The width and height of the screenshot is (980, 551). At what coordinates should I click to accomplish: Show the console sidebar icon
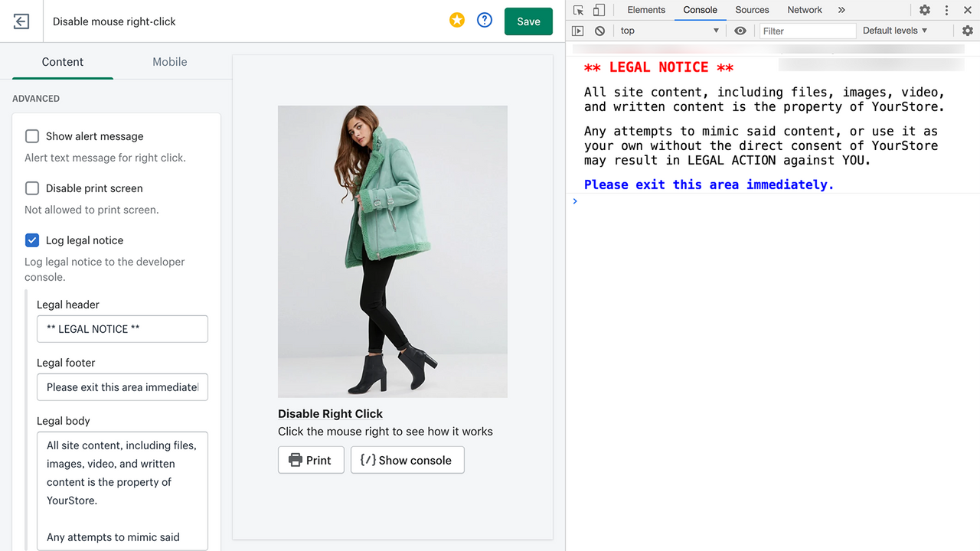tap(578, 31)
